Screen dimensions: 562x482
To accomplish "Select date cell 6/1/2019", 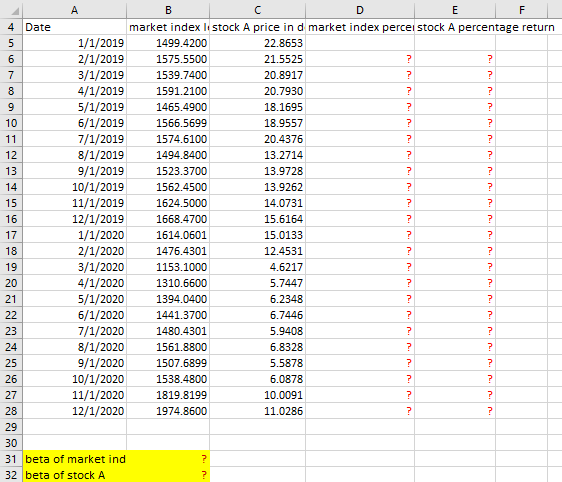I will [x=74, y=123].
